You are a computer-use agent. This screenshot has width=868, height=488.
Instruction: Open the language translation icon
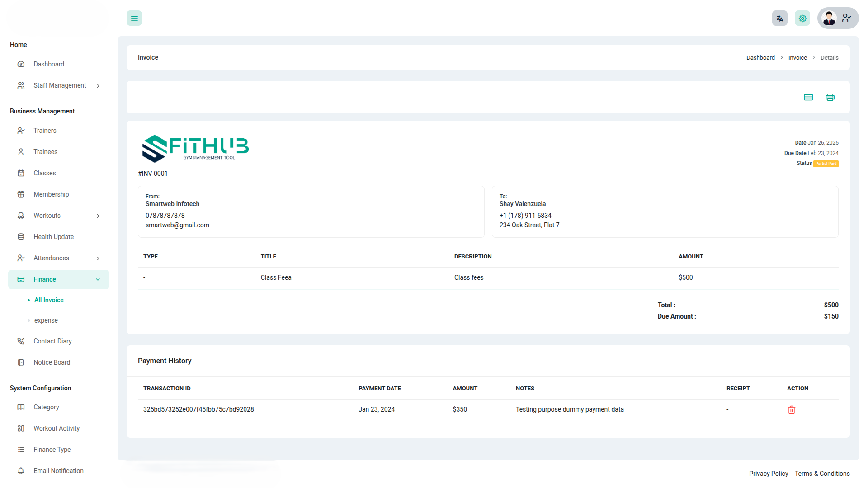point(779,19)
